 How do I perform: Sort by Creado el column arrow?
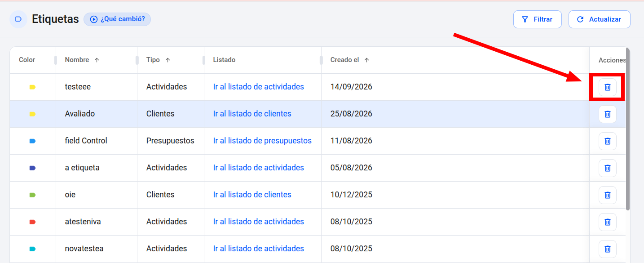tap(366, 60)
